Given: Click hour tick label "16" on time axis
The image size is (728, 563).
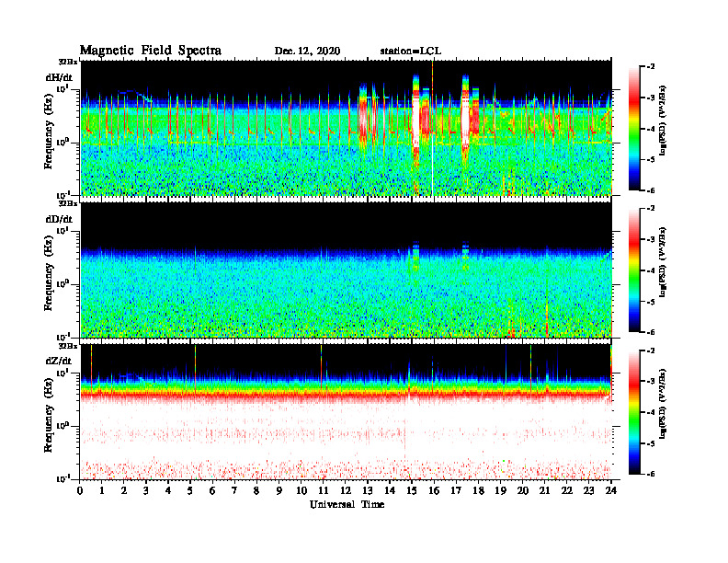Looking at the screenshot, I should (434, 491).
